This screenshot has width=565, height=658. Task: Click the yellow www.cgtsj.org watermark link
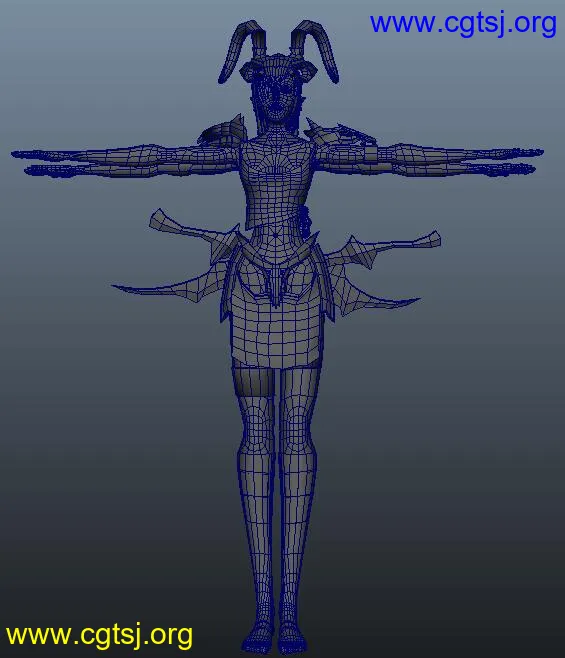pos(99,636)
